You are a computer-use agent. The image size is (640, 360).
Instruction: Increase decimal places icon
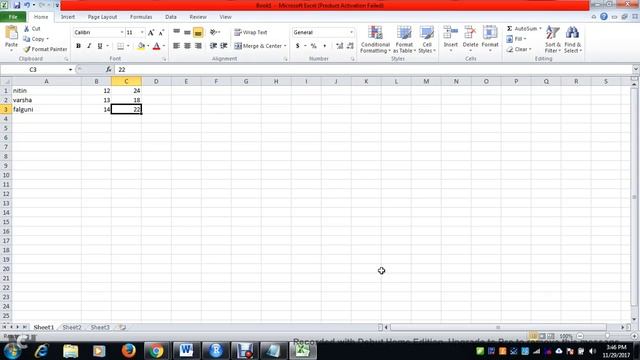339,46
